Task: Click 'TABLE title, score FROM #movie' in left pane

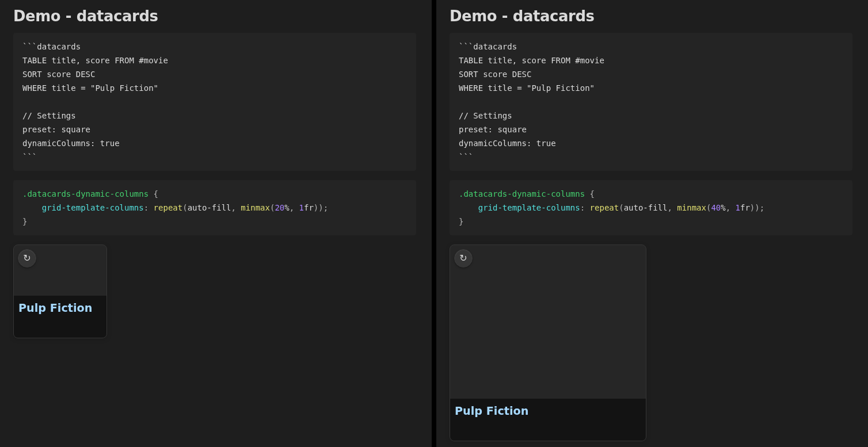Action: tap(95, 60)
